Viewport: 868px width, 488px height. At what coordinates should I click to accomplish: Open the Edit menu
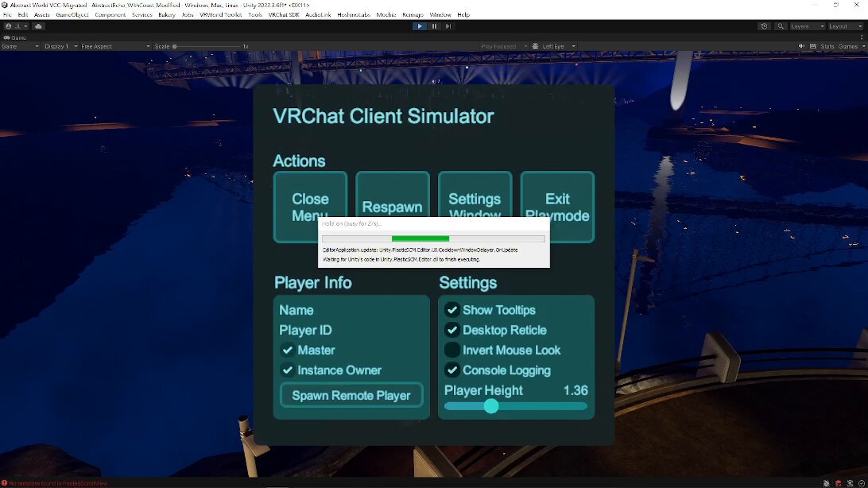23,15
